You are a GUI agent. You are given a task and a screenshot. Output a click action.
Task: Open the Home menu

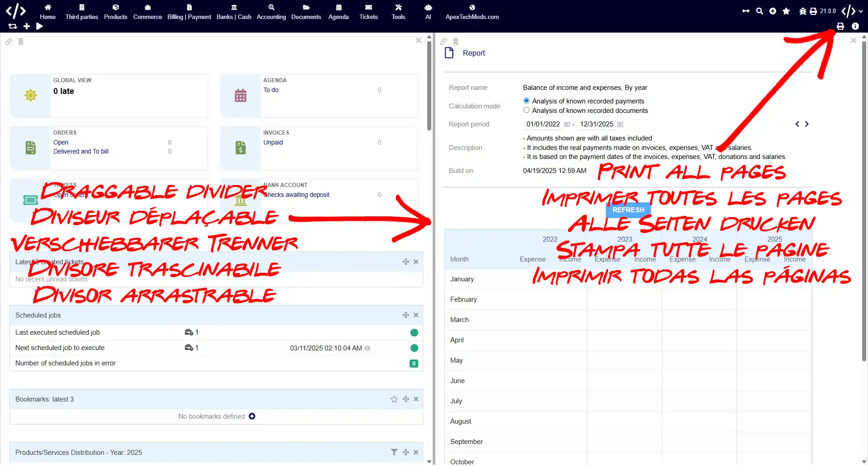click(x=47, y=12)
